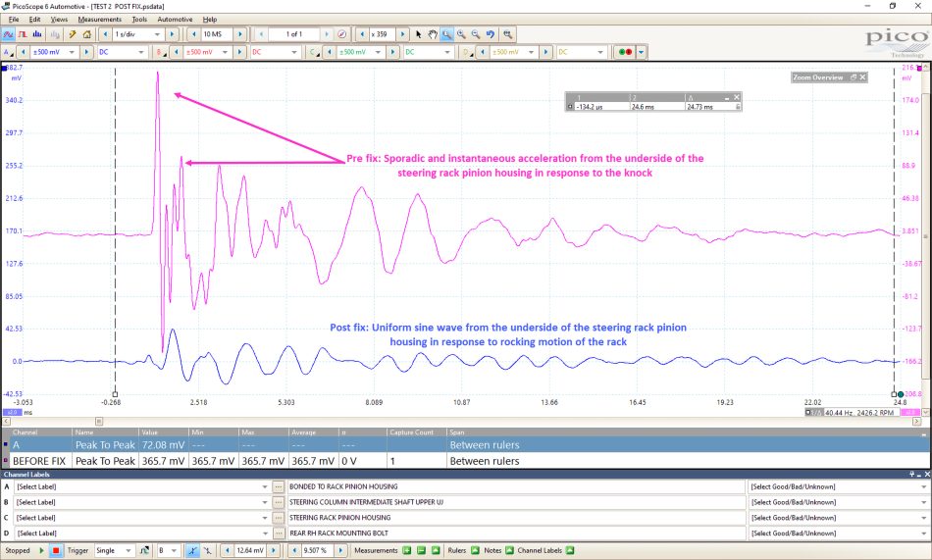The image size is (932, 560).
Task: Expand Channel A ±500 mV range dropdown
Action: coord(72,52)
